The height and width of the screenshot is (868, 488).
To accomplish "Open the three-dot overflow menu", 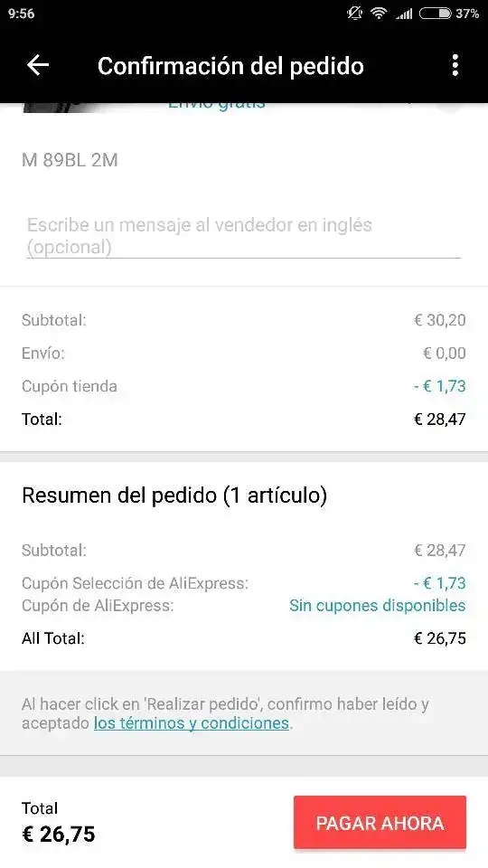I will point(455,65).
